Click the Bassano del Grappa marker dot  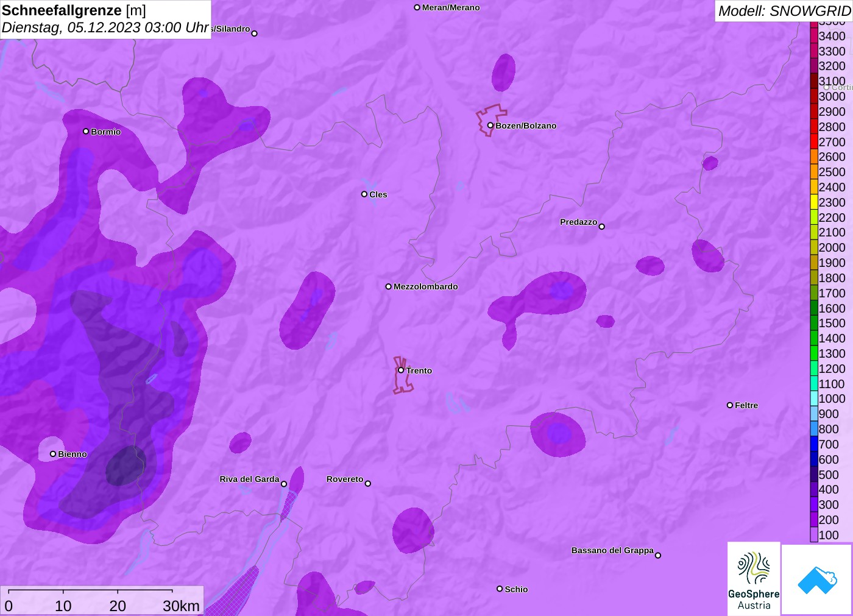point(658,555)
